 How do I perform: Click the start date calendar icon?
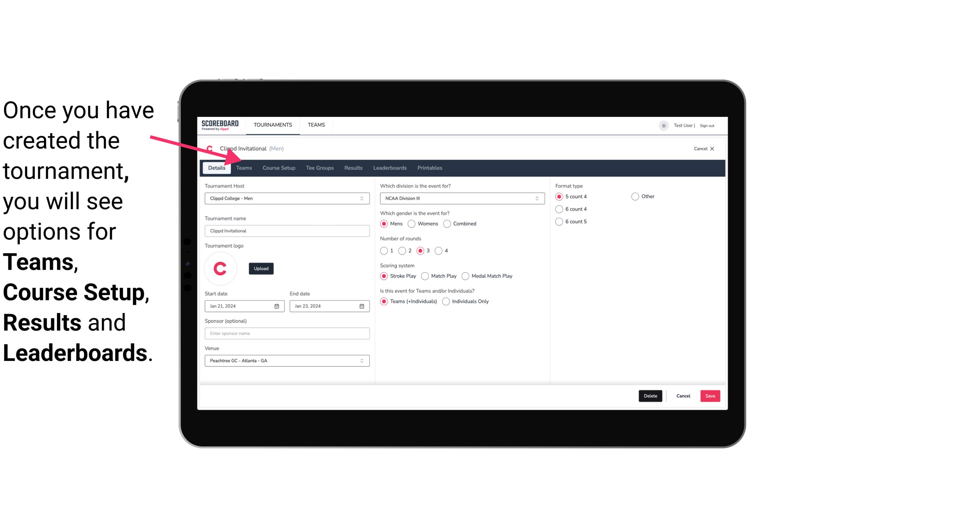click(277, 306)
